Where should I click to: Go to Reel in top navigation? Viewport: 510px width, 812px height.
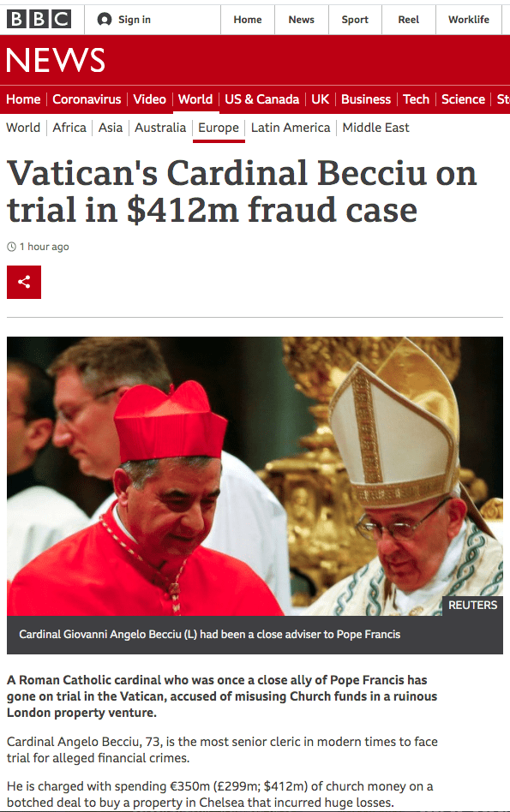click(408, 20)
